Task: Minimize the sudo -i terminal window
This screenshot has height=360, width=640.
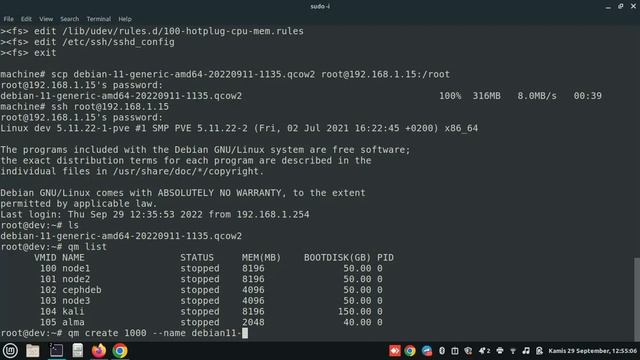Action: point(608,7)
